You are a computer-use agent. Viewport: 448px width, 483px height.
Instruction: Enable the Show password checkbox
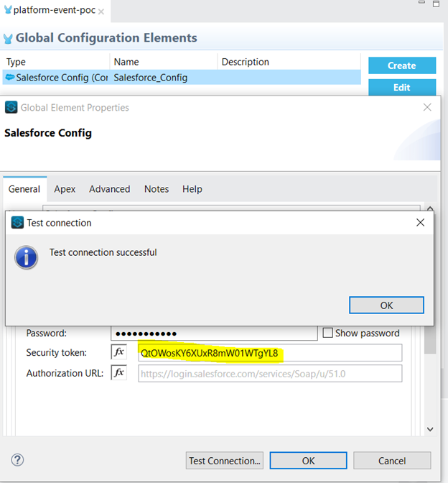tap(327, 333)
